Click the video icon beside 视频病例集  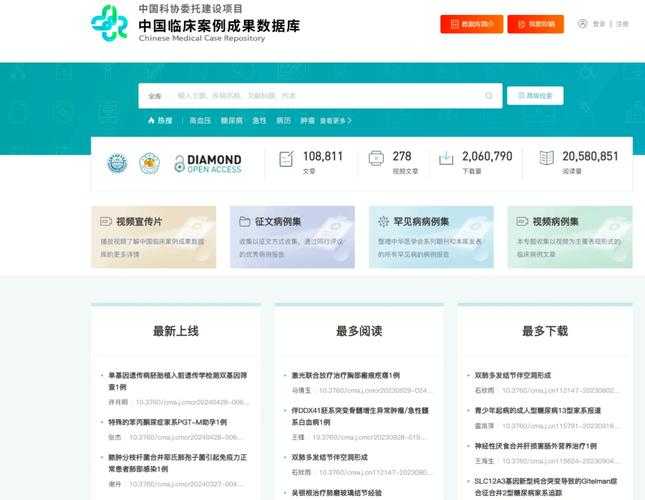click(522, 222)
